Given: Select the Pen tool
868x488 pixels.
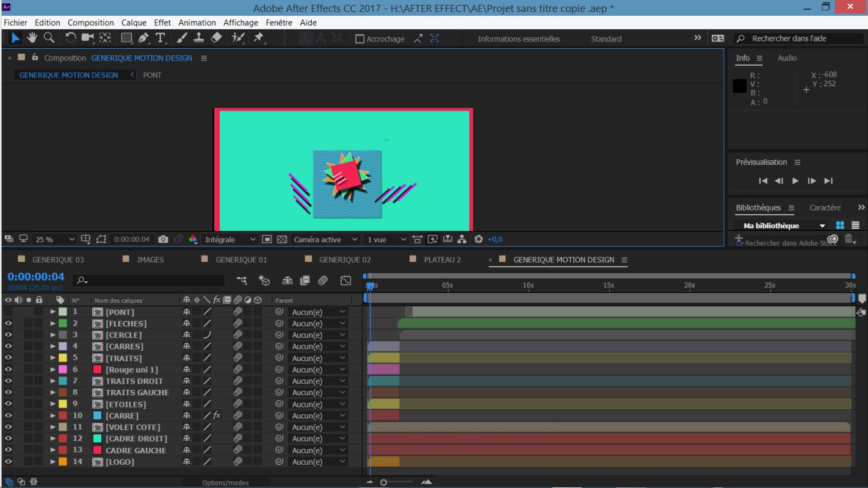Looking at the screenshot, I should coord(143,38).
